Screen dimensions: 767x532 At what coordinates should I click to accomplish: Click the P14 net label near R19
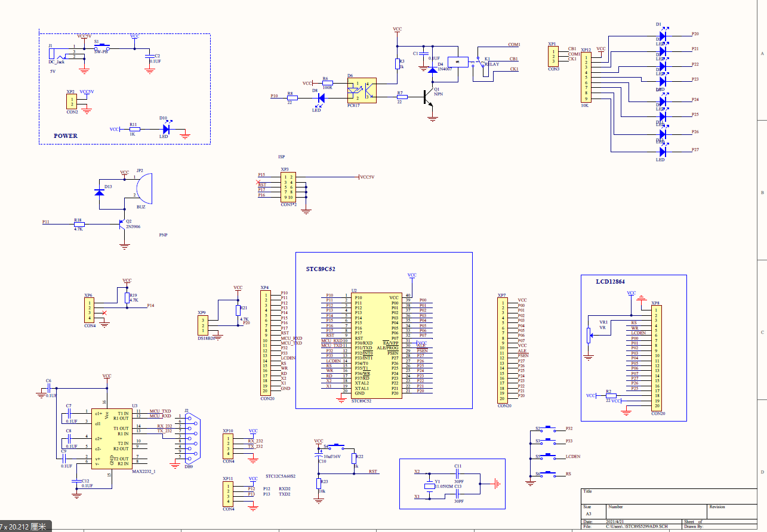[151, 306]
